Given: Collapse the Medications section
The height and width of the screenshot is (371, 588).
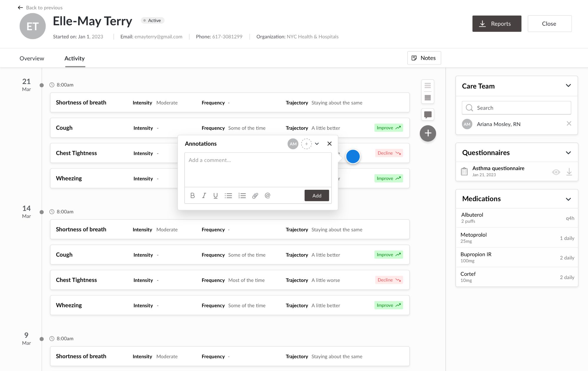Looking at the screenshot, I should tap(568, 199).
